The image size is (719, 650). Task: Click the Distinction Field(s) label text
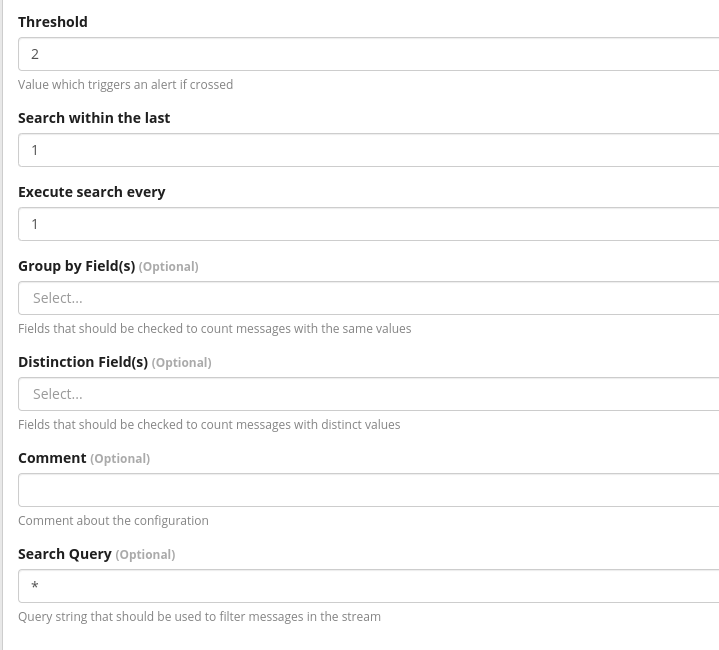83,362
